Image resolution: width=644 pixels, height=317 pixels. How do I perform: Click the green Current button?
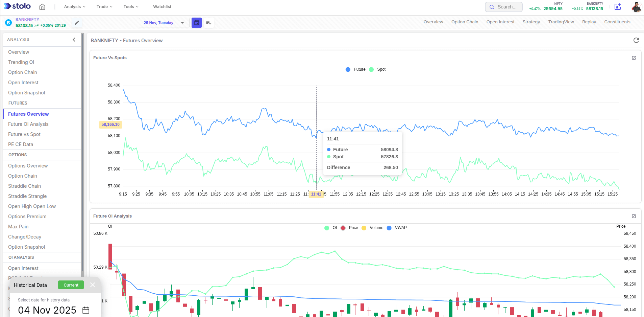71,285
